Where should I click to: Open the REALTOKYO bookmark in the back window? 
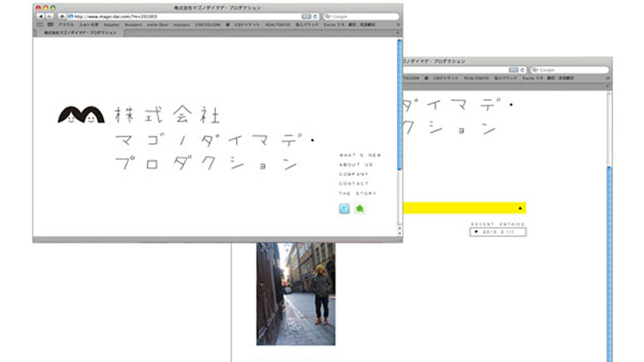point(476,78)
